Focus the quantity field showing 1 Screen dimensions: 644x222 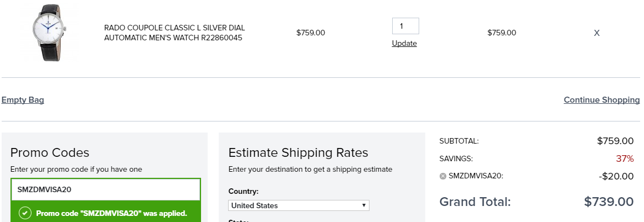click(x=405, y=26)
